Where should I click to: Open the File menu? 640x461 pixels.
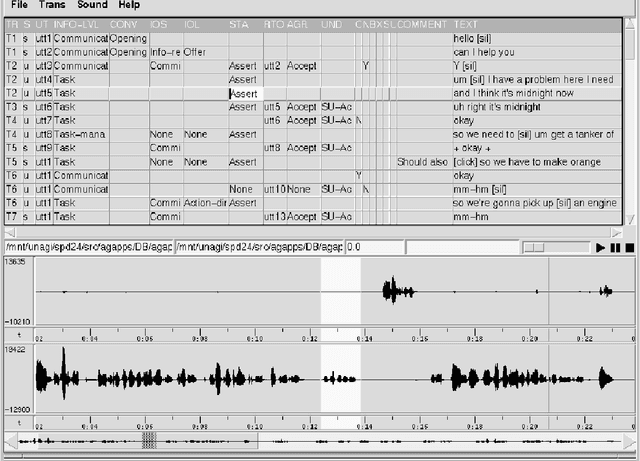click(x=19, y=5)
